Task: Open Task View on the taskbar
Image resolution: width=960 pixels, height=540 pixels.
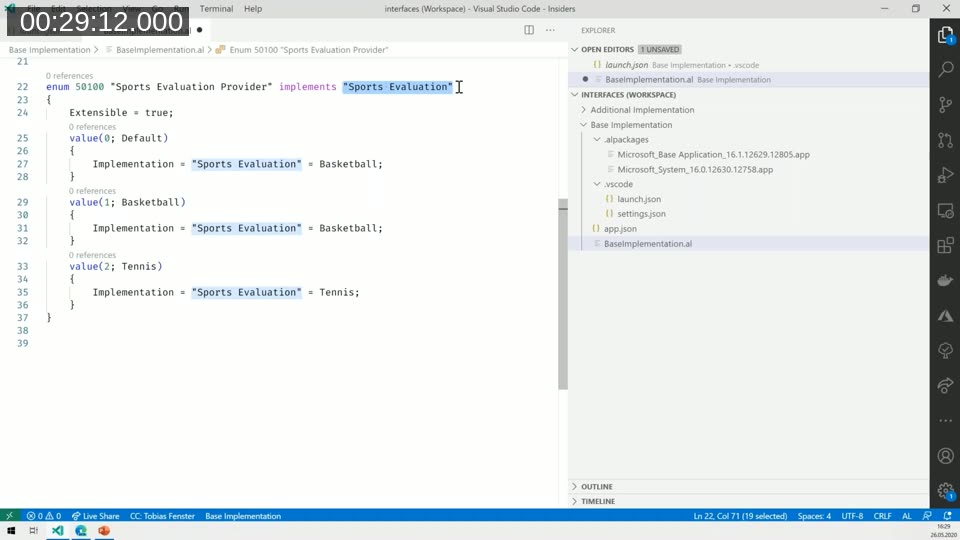Action: pyautogui.click(x=34, y=531)
